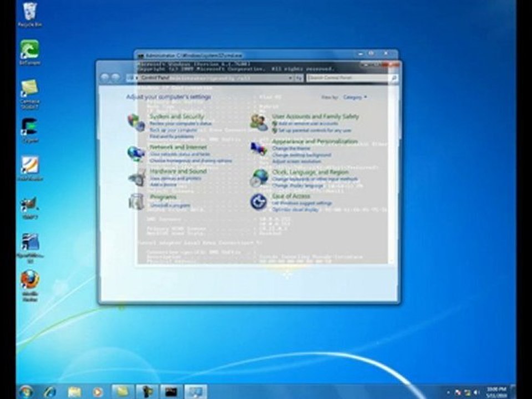Click Choose homegroup and sharing options

coord(191,161)
